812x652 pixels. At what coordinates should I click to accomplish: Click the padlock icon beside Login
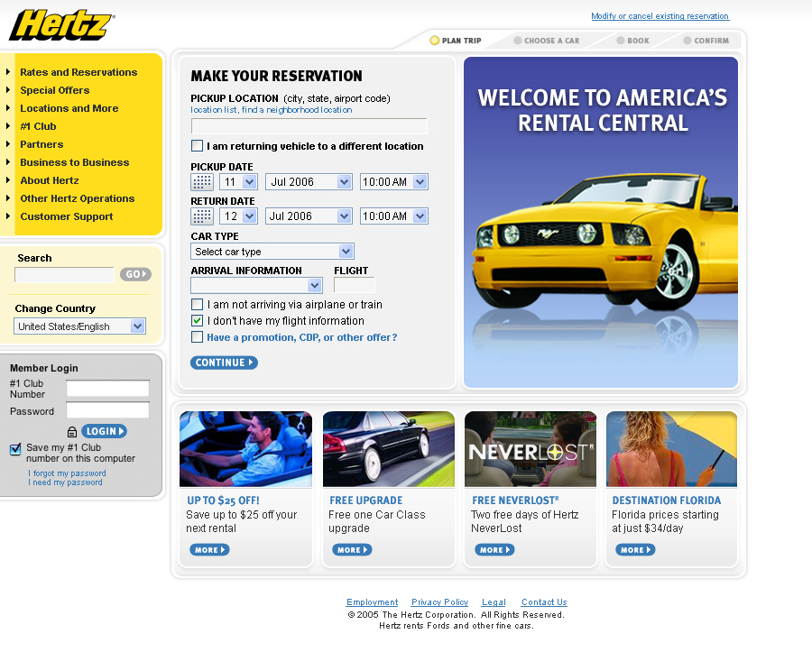point(72,432)
